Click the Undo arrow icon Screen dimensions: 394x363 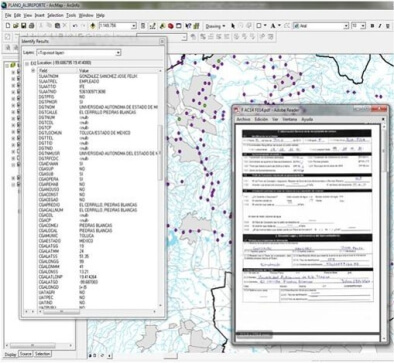click(75, 26)
